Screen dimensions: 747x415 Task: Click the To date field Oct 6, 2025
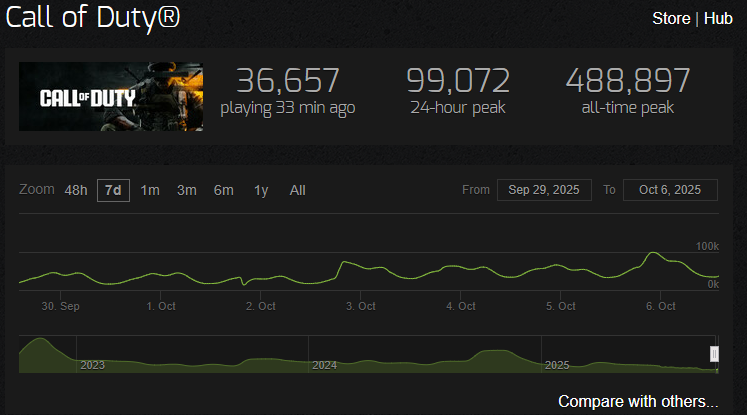click(670, 190)
